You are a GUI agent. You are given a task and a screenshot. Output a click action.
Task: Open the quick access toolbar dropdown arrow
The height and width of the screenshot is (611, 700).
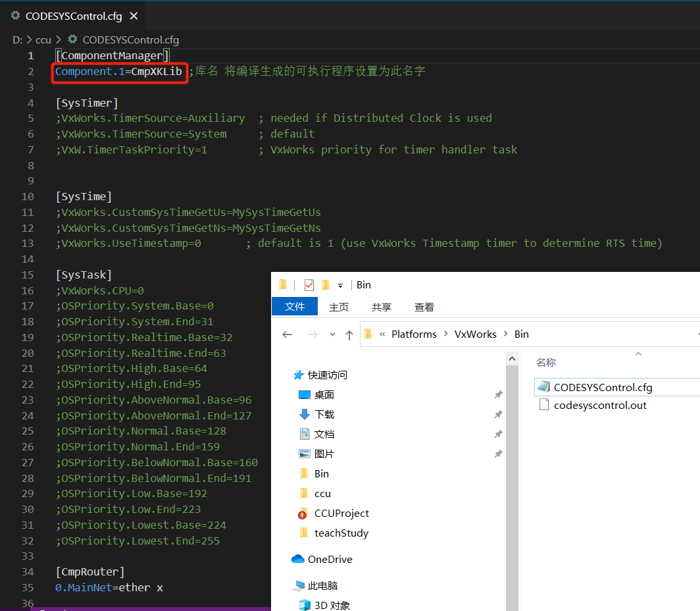click(340, 285)
